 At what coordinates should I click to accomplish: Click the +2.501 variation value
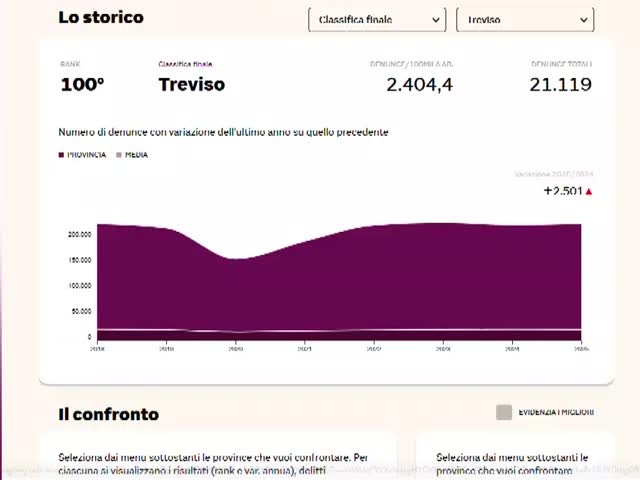coord(563,191)
